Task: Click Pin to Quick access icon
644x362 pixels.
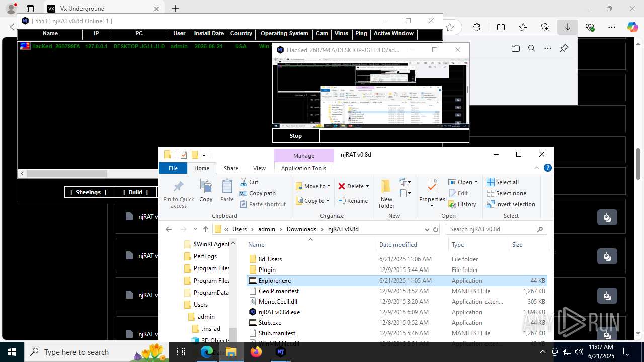Action: 178,187
